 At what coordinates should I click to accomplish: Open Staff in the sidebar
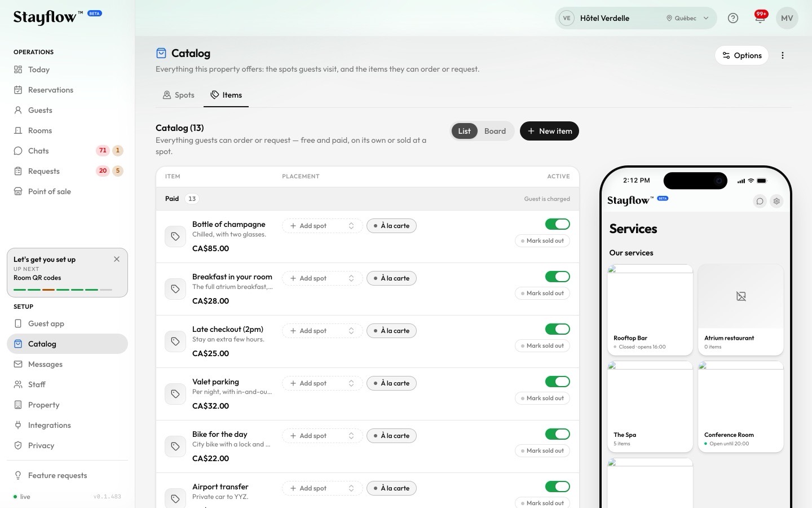[x=67, y=384]
